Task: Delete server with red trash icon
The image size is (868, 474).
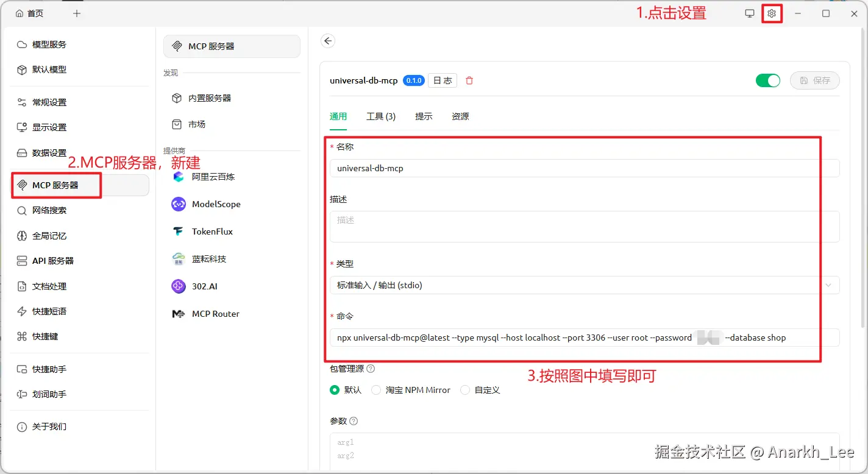Action: [469, 80]
